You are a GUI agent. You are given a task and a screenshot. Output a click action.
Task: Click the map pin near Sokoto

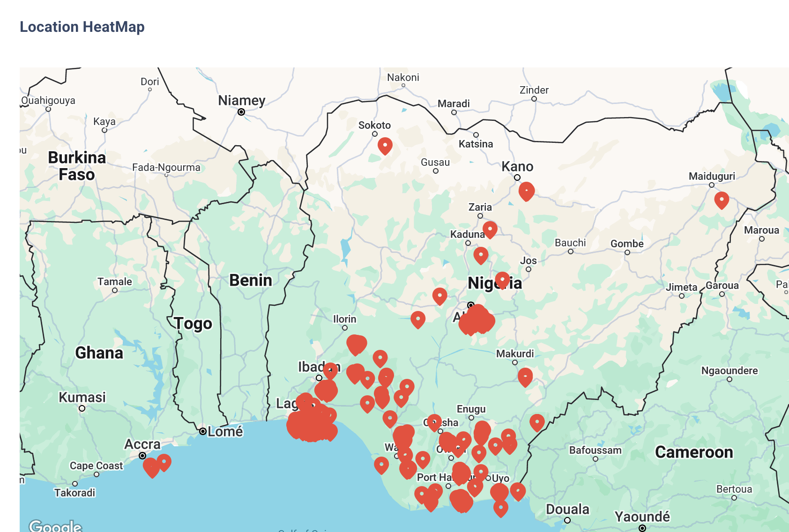click(x=385, y=145)
